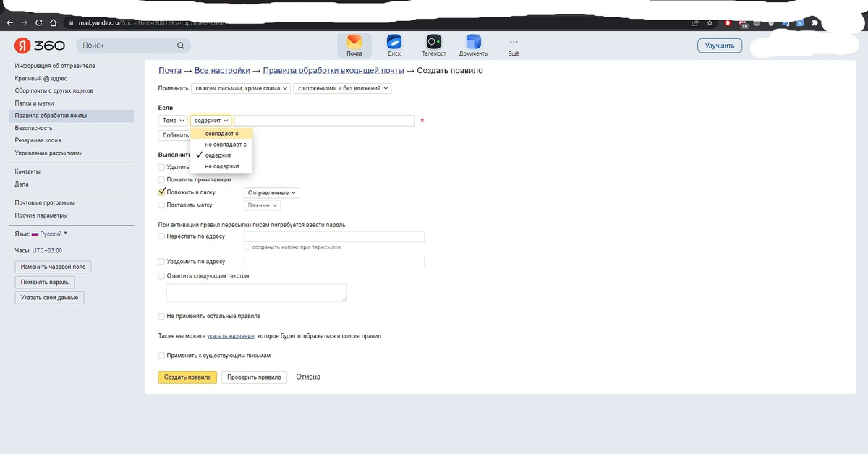The width and height of the screenshot is (868, 454).
Task: Expand the Отправленные folder dropdown
Action: point(271,193)
